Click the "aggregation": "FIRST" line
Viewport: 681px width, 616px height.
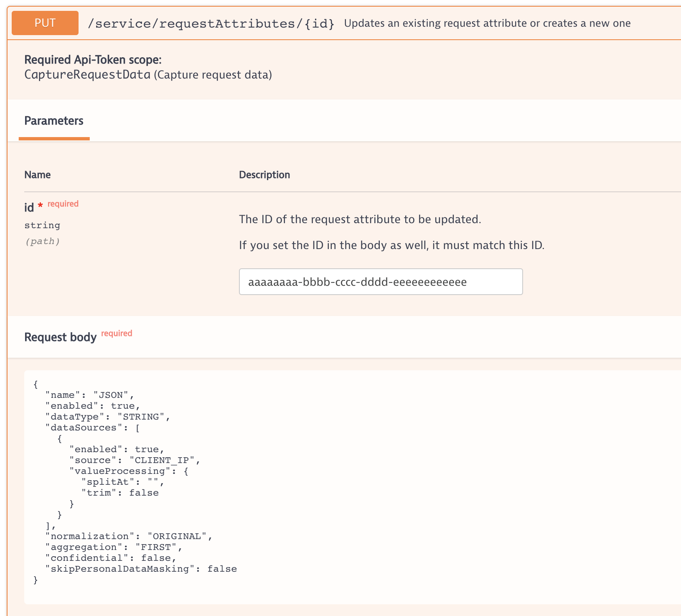[114, 547]
